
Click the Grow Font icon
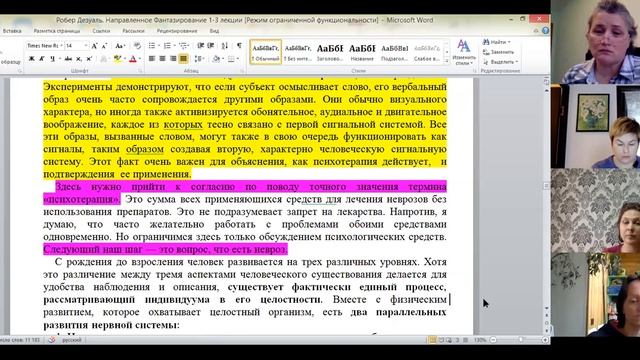click(x=94, y=46)
